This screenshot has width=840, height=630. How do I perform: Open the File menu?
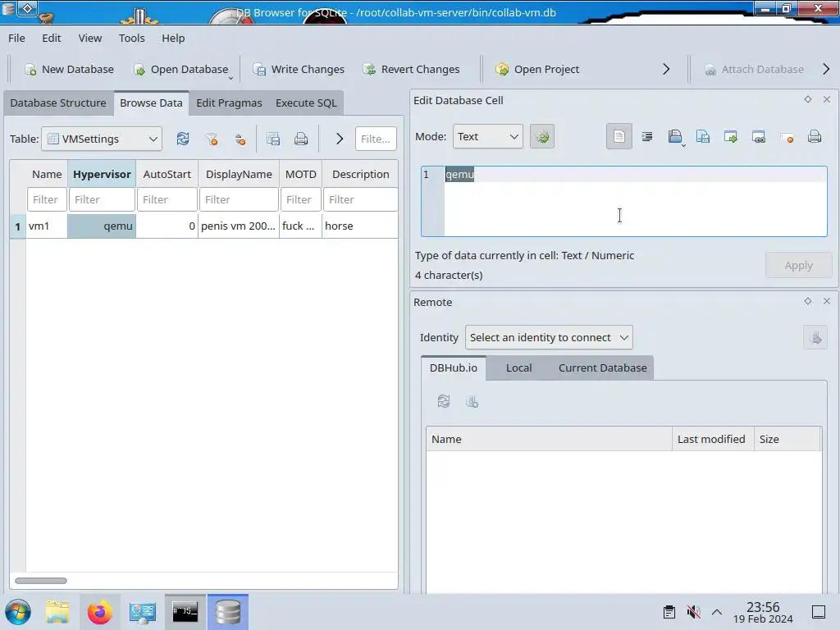[16, 38]
